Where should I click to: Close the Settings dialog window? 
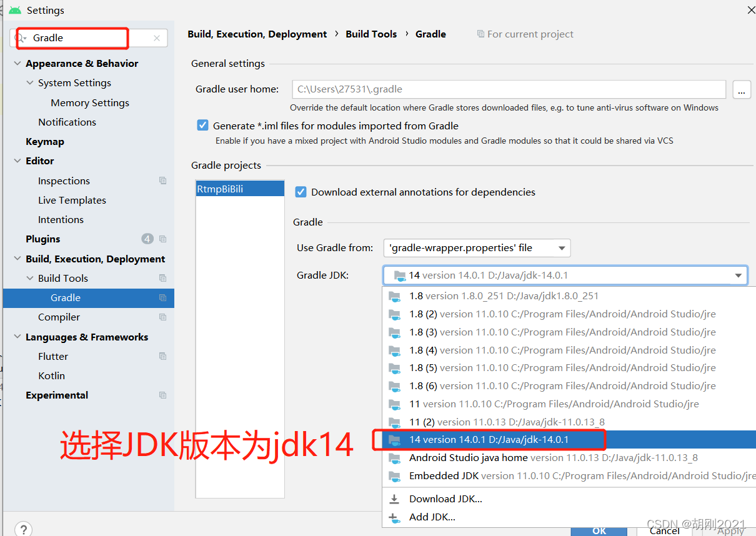pyautogui.click(x=750, y=10)
